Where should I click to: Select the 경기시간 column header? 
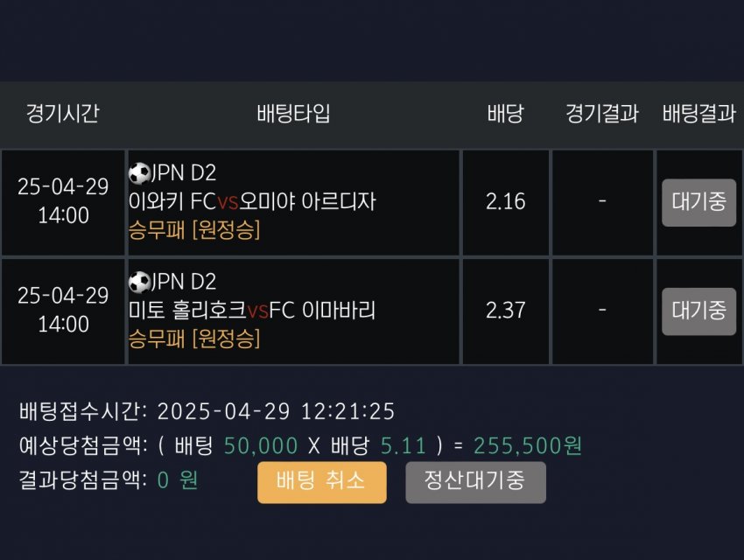[x=62, y=114]
